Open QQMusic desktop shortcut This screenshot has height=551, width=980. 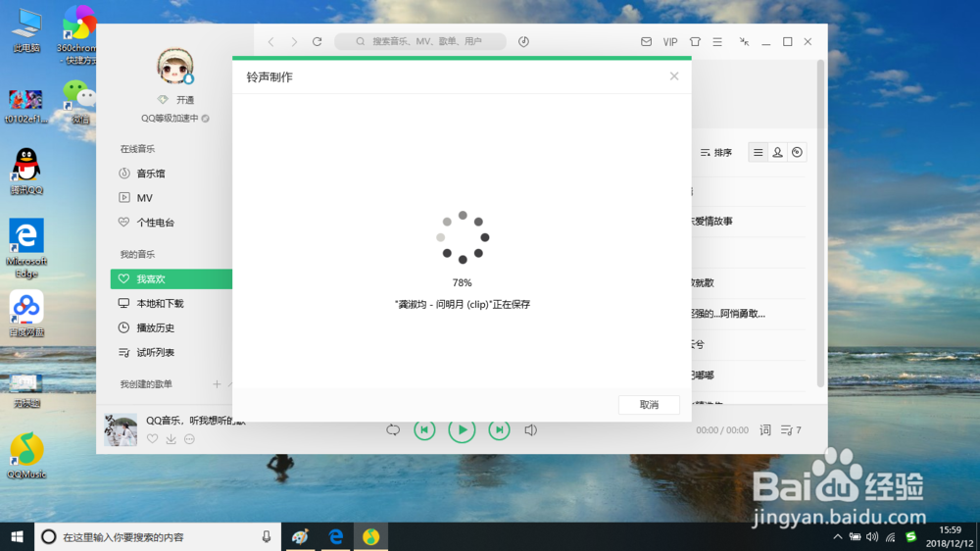(26, 455)
